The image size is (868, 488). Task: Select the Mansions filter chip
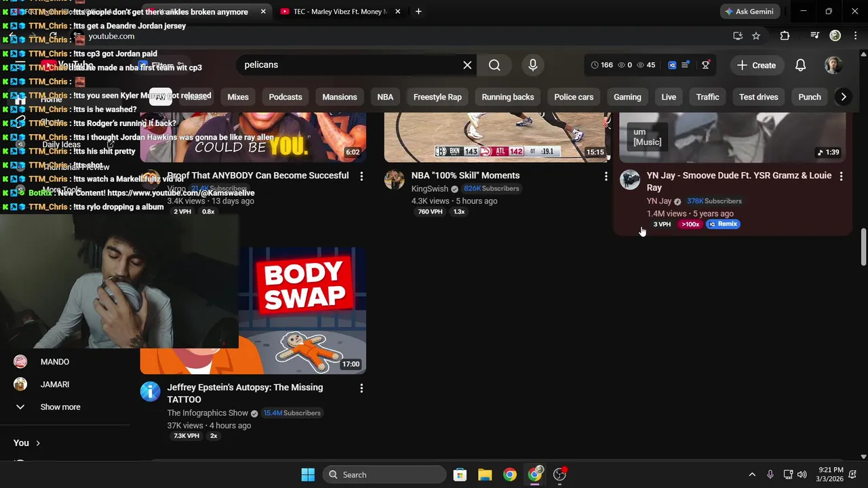340,97
